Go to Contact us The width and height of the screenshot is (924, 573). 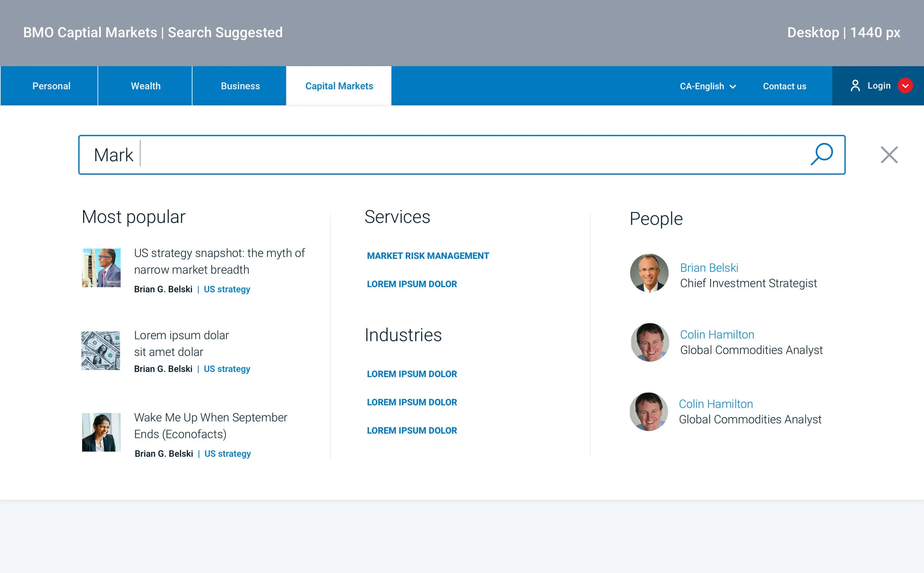pyautogui.click(x=784, y=86)
